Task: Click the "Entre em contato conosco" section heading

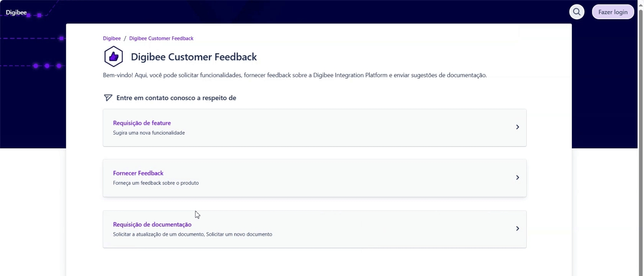Action: click(x=176, y=98)
